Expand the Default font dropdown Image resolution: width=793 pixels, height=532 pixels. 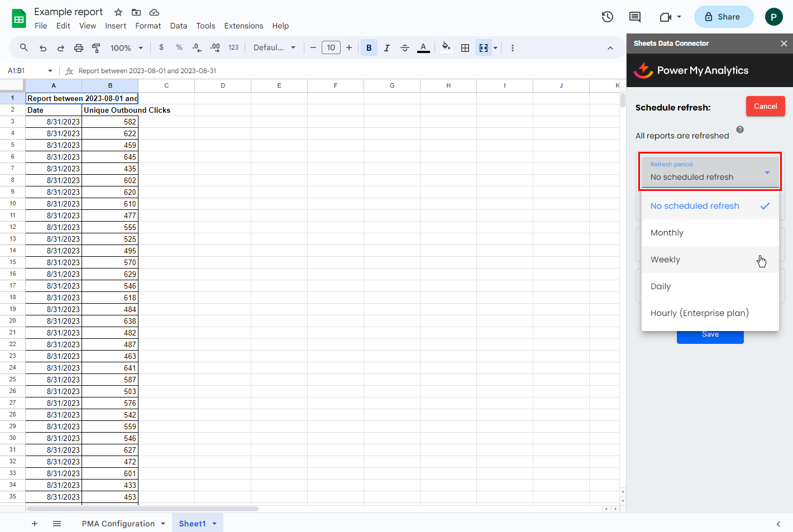[274, 48]
